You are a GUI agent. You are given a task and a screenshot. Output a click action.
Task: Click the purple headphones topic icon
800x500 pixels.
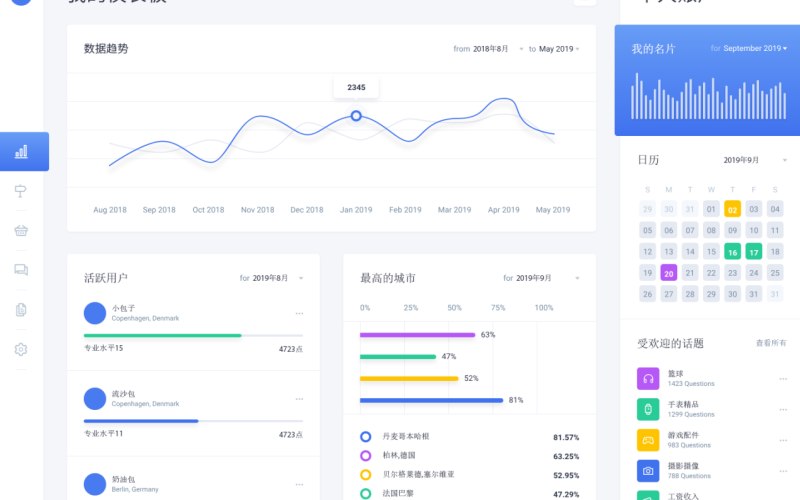tap(648, 379)
